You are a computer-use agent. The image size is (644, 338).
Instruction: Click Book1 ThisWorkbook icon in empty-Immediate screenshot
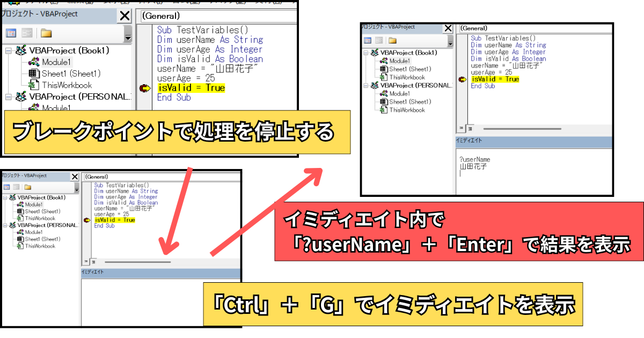click(20, 218)
